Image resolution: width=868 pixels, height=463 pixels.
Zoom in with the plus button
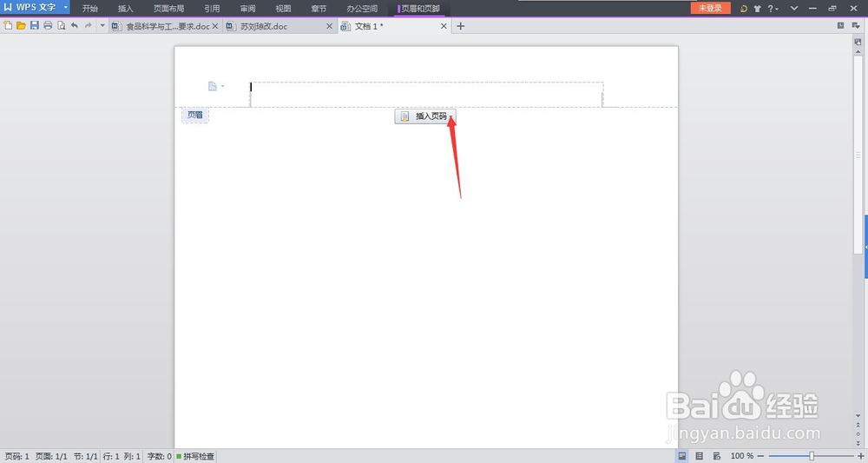860,456
